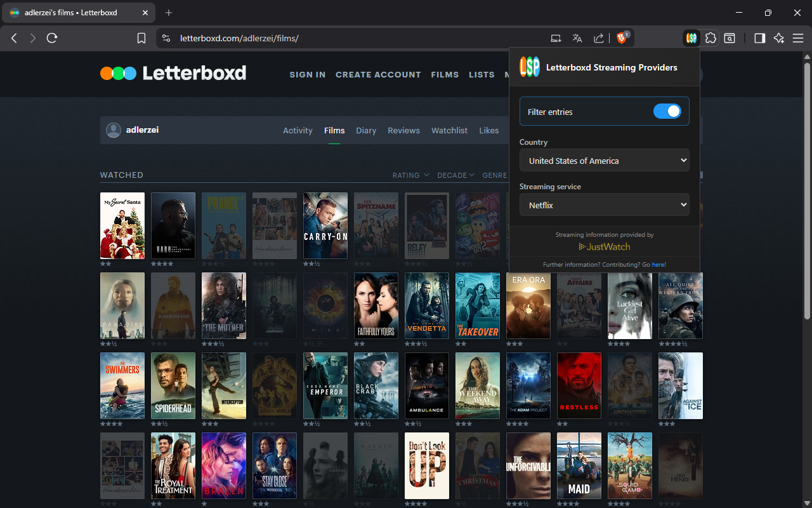The image size is (812, 508).
Task: Disable the Filter entries toggle
Action: [667, 110]
